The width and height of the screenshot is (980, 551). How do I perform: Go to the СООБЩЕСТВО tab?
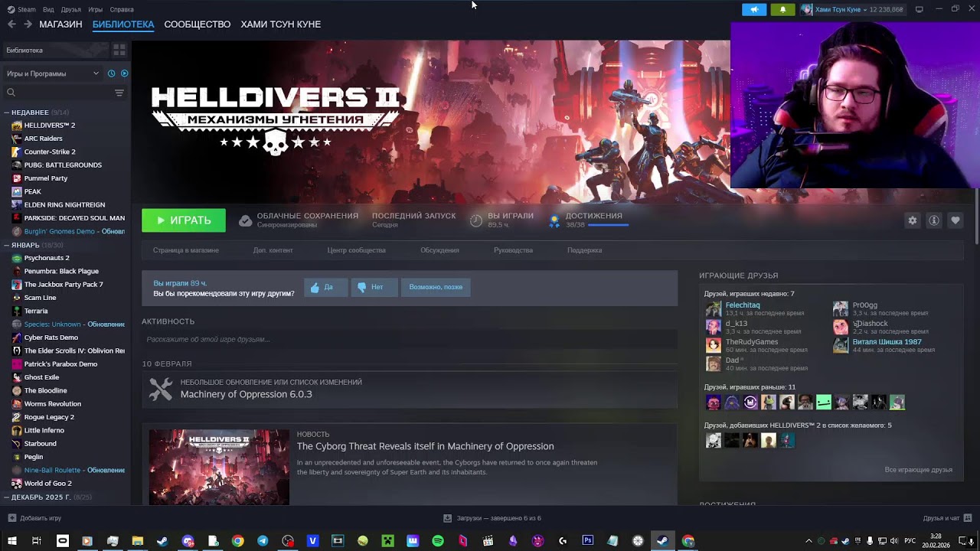(198, 24)
